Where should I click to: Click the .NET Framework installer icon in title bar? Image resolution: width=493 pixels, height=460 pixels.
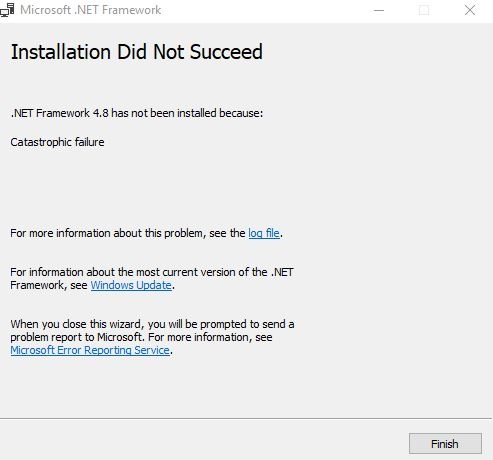pos(7,10)
